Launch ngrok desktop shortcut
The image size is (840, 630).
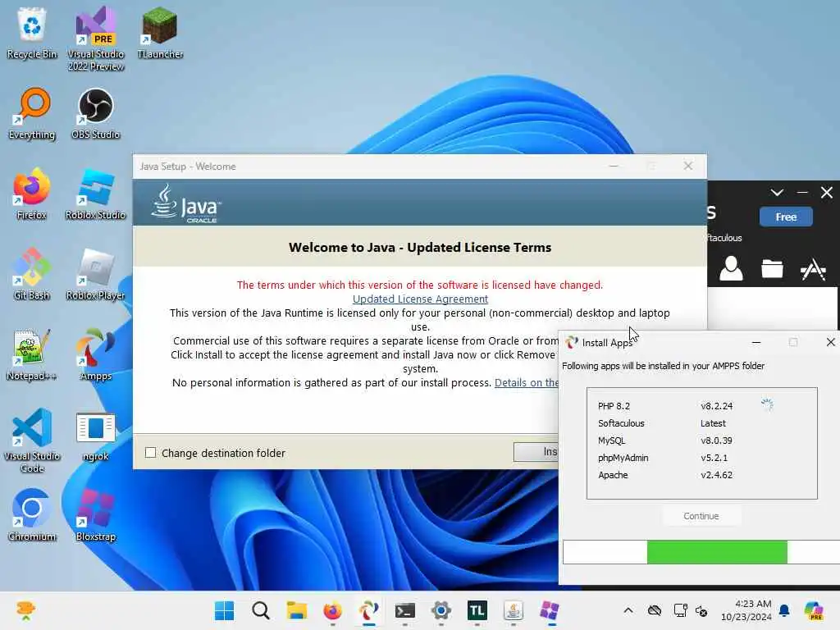(96, 436)
